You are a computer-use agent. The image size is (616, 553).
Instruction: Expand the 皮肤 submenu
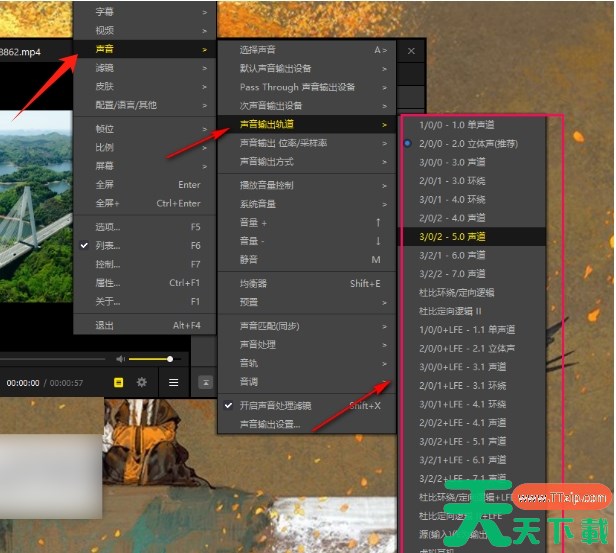[x=145, y=86]
